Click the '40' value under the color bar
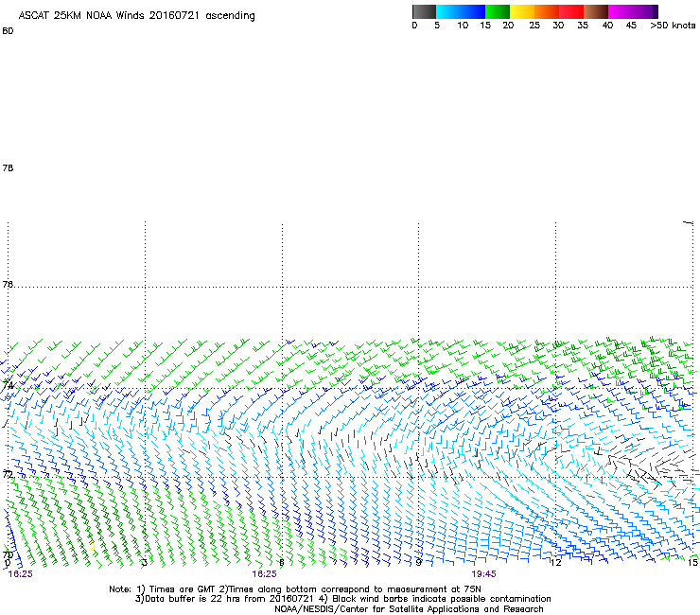The width and height of the screenshot is (700, 615). coord(607,26)
